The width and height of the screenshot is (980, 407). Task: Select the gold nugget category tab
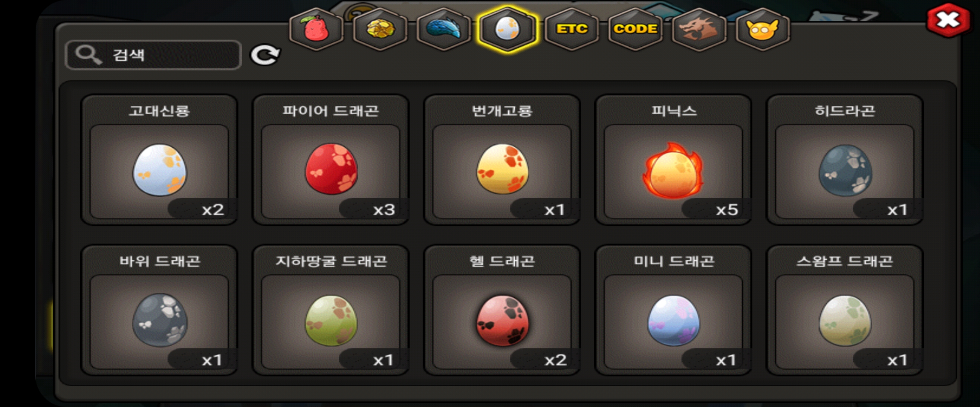click(x=380, y=29)
